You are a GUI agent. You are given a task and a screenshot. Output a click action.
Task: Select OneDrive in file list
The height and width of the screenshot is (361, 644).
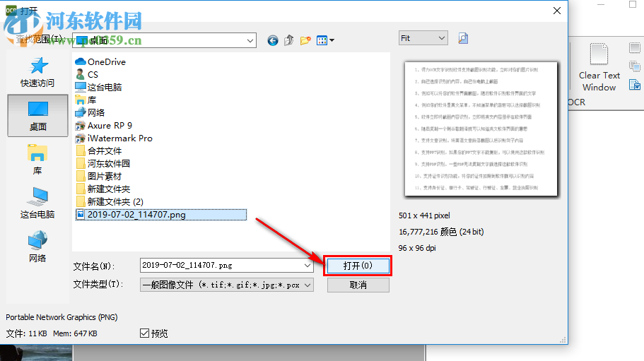click(100, 62)
